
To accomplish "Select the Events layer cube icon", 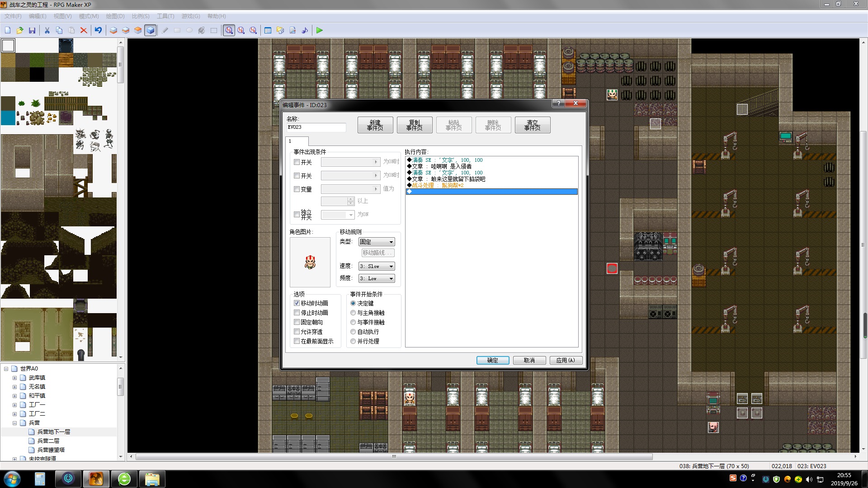I will pos(151,30).
